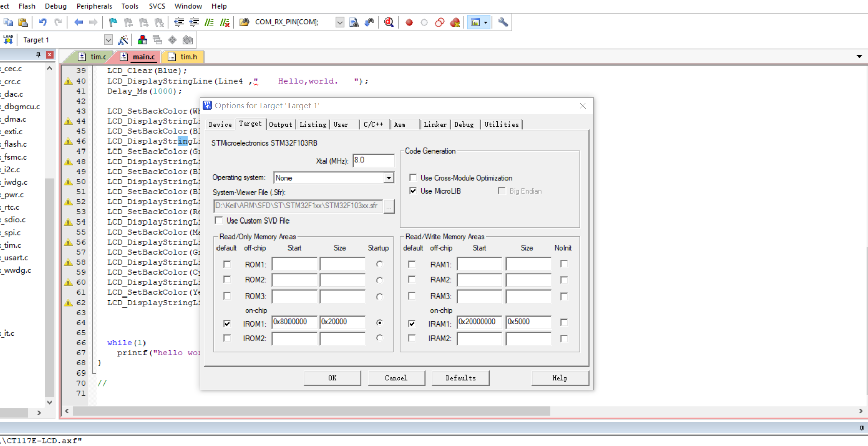Viewport: 868px width, 446px height.
Task: Click the Help button in dialog
Action: point(560,378)
